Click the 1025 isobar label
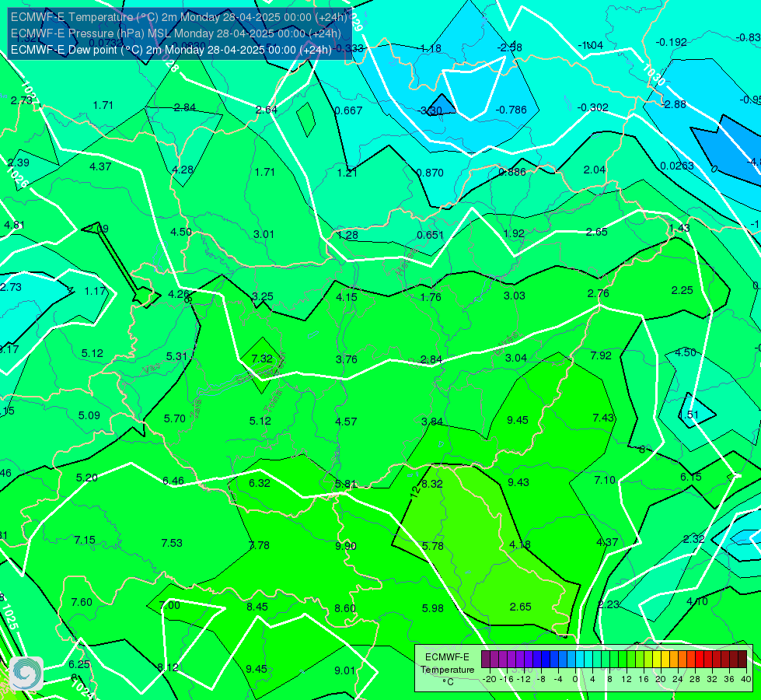761x700 pixels. tap(9, 617)
